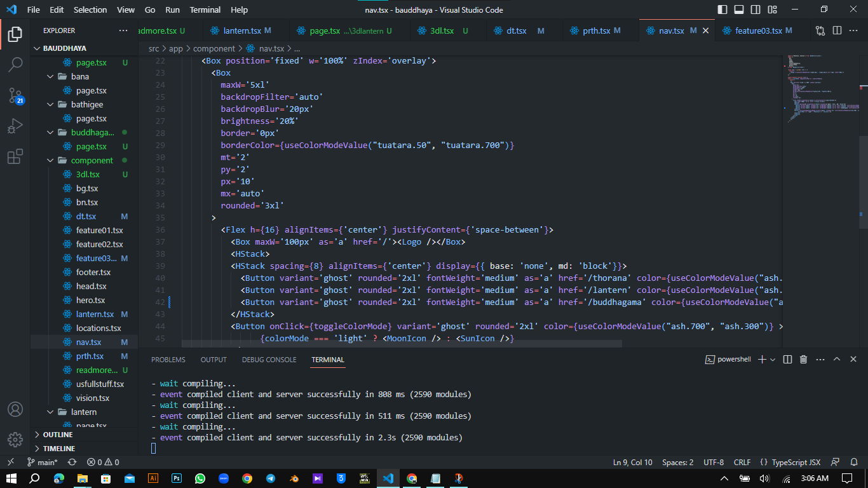
Task: Toggle the bottom panel layout button
Action: [x=739, y=10]
